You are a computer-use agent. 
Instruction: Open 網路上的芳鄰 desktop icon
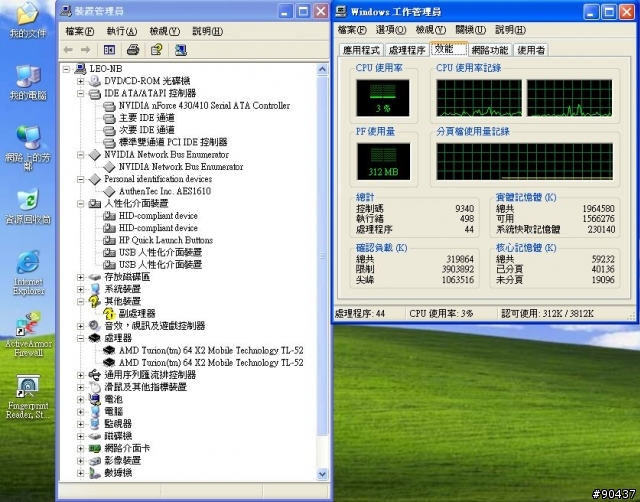click(x=28, y=149)
